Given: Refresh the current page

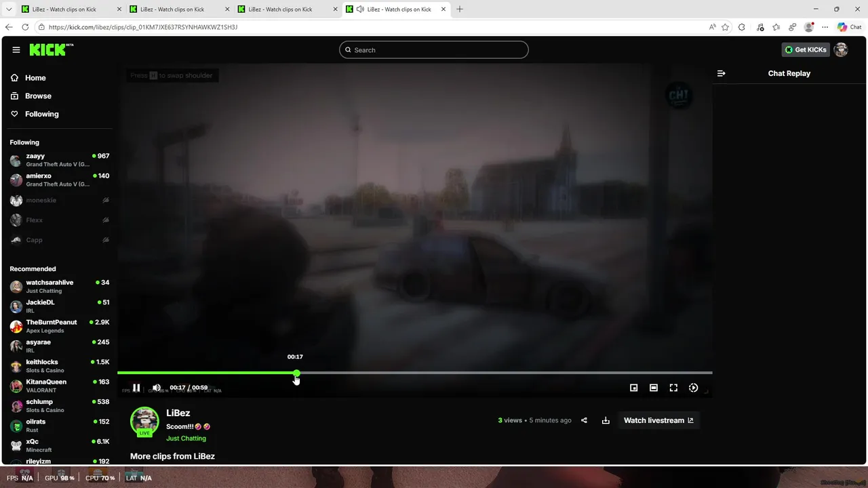Looking at the screenshot, I should coord(25,27).
